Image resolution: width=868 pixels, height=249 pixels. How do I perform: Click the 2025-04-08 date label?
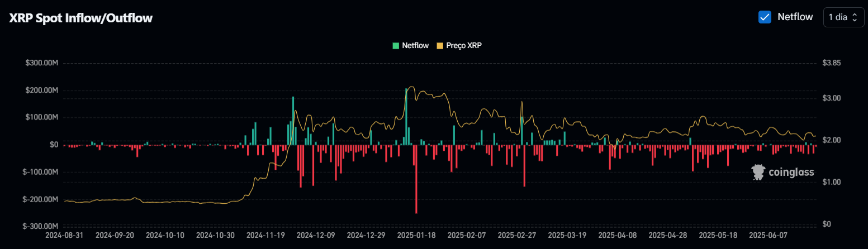pyautogui.click(x=618, y=236)
